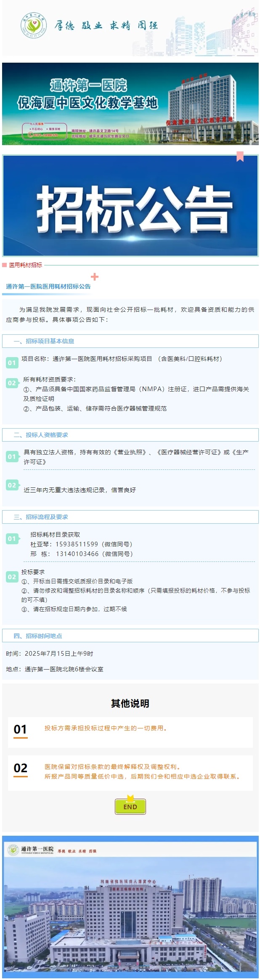Click the 02 badge beside 投标要求

12,577
